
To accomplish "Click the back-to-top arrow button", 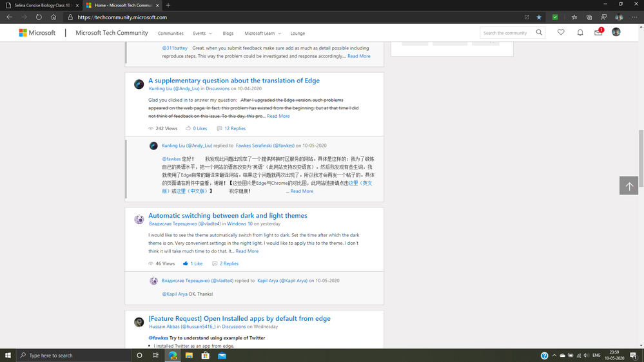I will tap(629, 186).
